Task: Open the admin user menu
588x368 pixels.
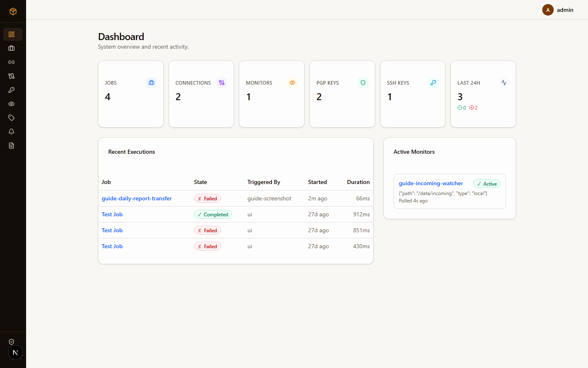Action: coord(558,10)
